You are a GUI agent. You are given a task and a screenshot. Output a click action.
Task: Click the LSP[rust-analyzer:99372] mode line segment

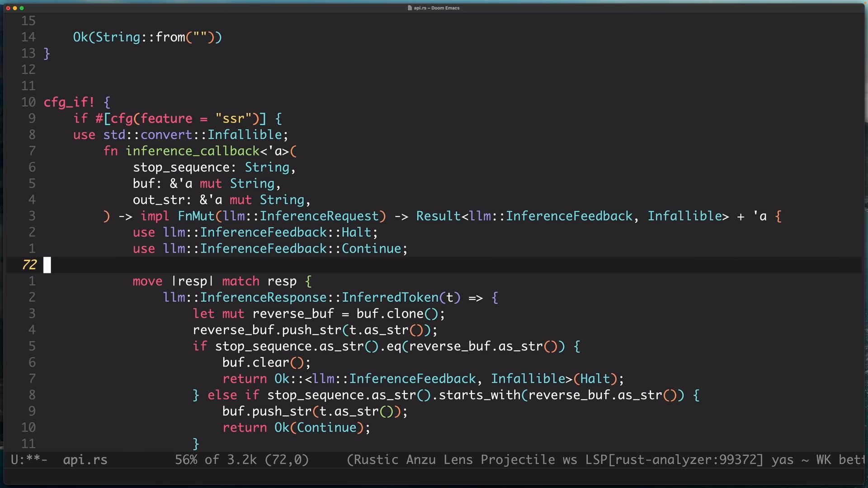pos(674,460)
